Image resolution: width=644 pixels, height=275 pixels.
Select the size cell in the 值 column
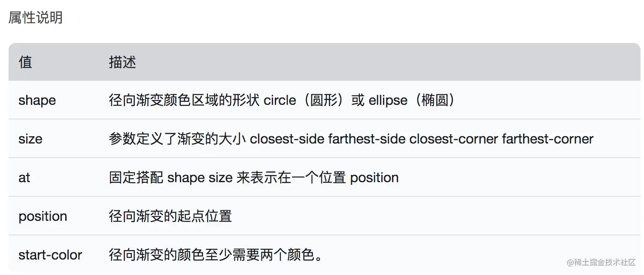pos(30,139)
